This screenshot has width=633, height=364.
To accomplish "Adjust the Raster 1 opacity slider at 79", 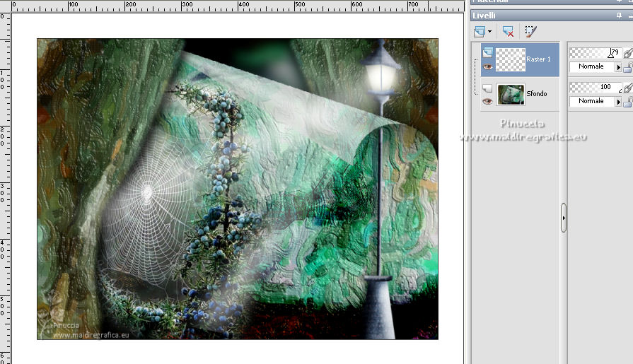I will [x=595, y=52].
